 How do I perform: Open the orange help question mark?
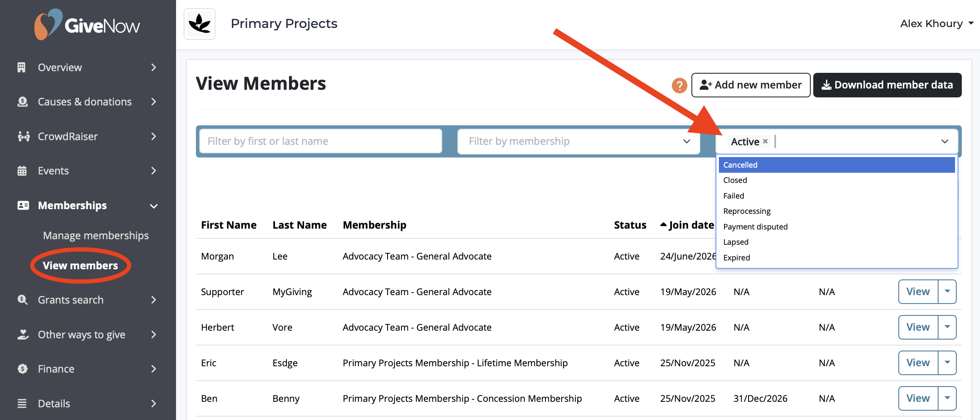click(679, 86)
